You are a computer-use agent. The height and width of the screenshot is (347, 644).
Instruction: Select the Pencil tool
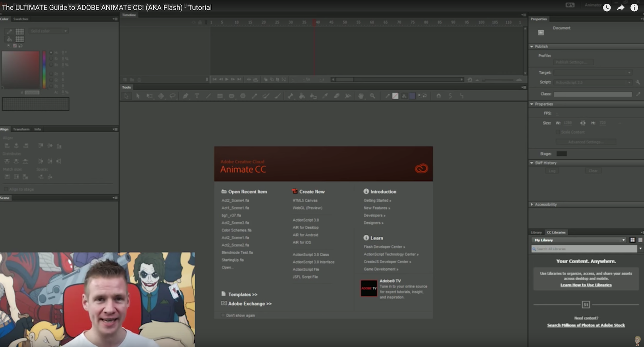click(x=254, y=96)
